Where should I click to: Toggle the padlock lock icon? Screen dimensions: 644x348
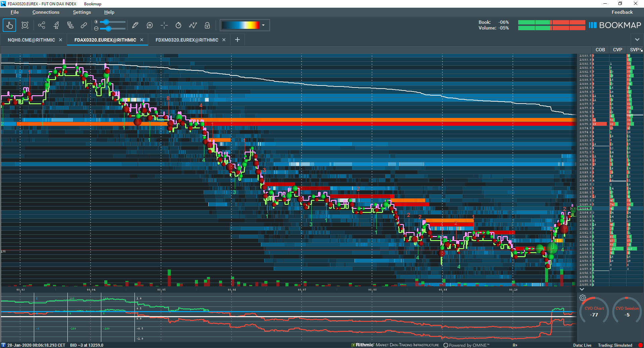207,25
